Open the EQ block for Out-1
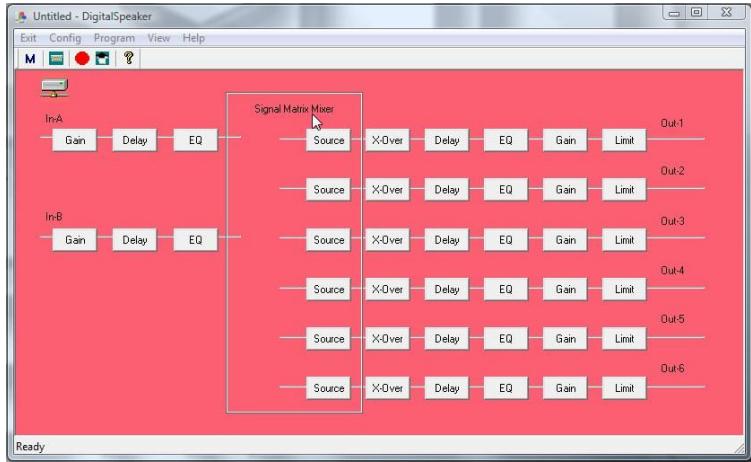 [506, 140]
